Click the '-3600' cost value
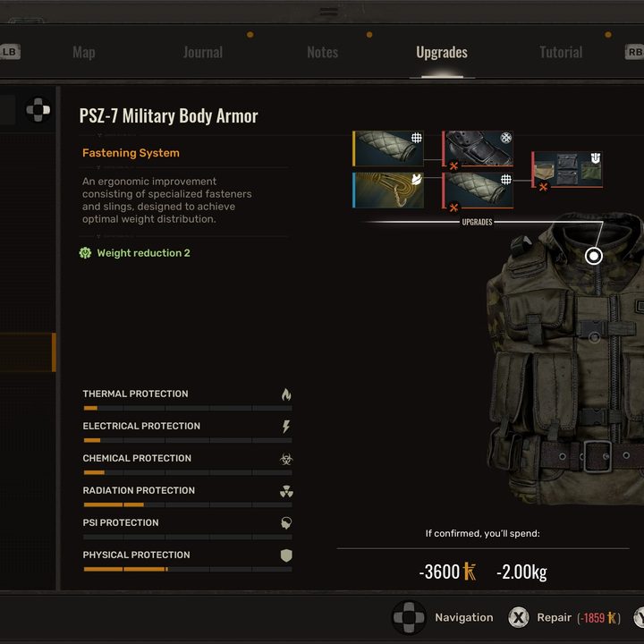Image resolution: width=644 pixels, height=644 pixels. 439,572
